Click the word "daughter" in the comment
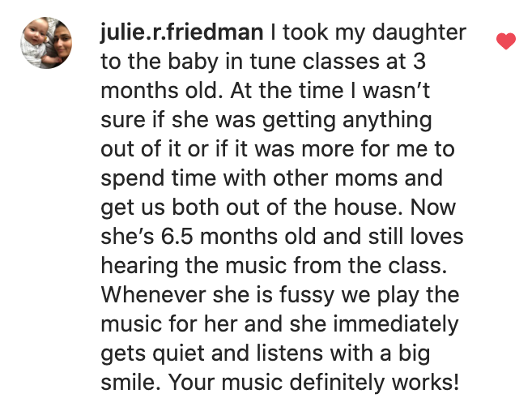 [x=419, y=33]
